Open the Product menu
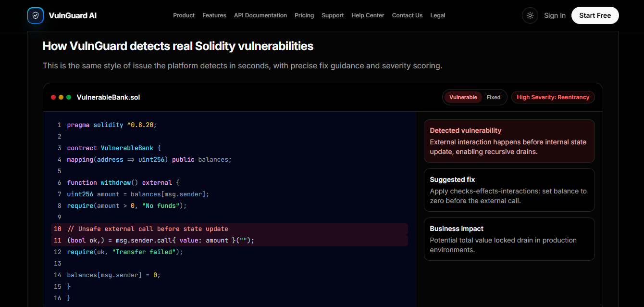This screenshot has height=307, width=644. pyautogui.click(x=184, y=15)
